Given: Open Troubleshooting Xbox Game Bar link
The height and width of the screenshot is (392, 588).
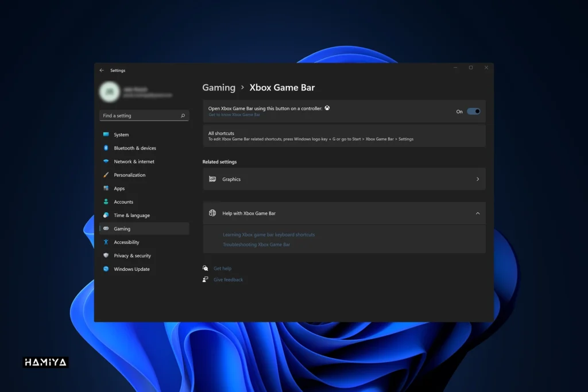Looking at the screenshot, I should click(256, 244).
